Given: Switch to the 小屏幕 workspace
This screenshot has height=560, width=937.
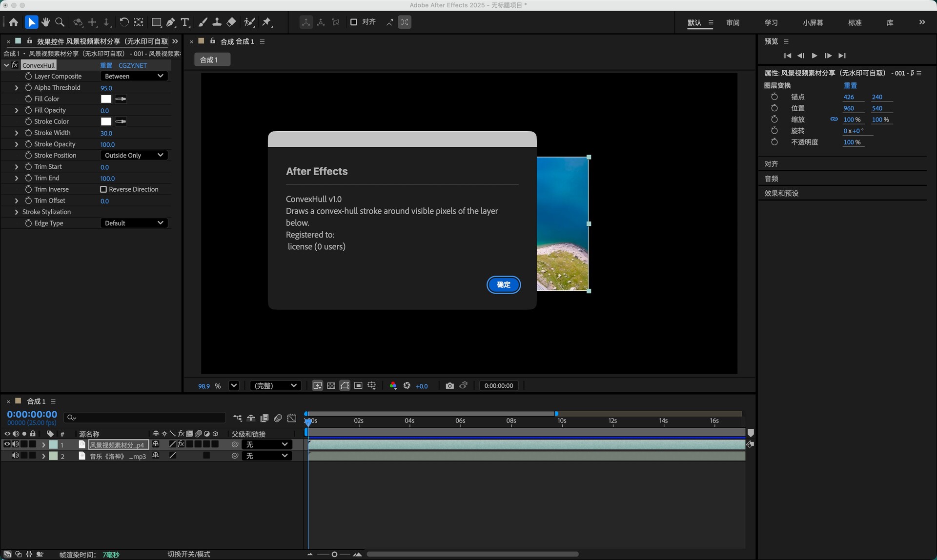Looking at the screenshot, I should tap(813, 23).
